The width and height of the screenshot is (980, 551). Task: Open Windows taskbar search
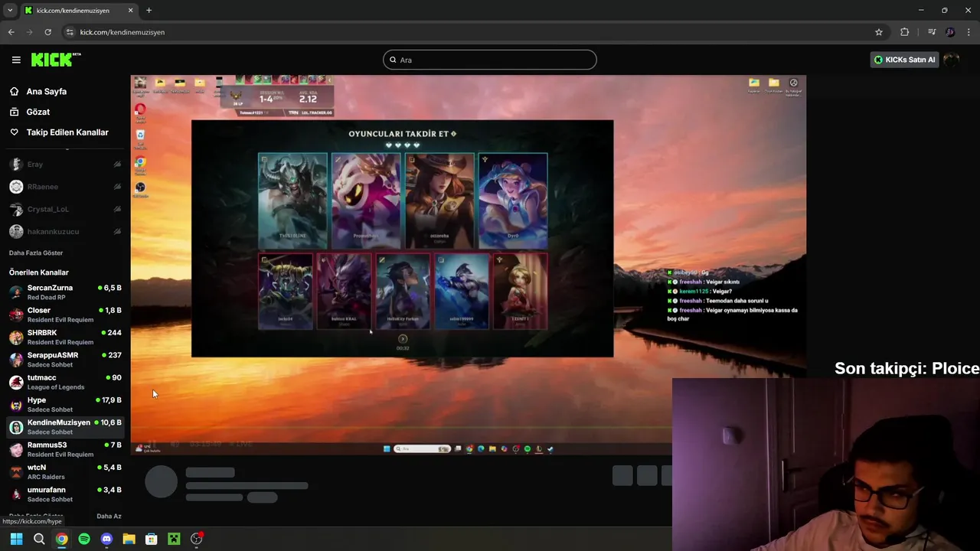click(x=39, y=539)
